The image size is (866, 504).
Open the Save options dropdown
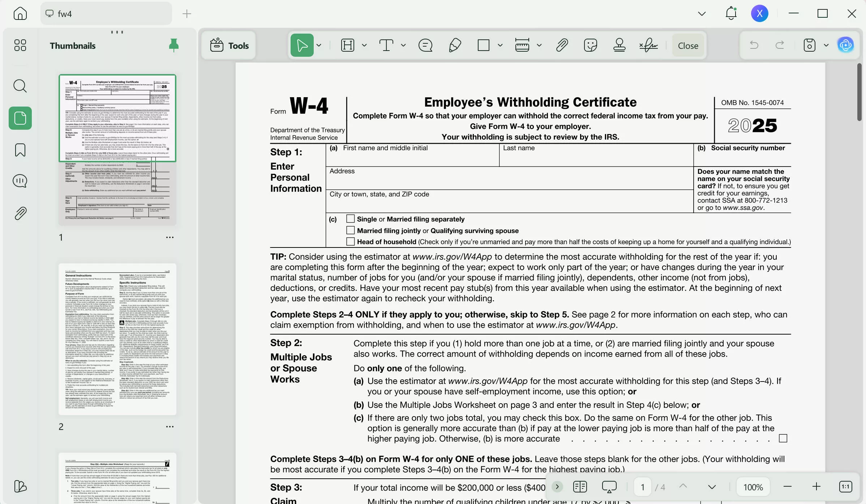[826, 45]
